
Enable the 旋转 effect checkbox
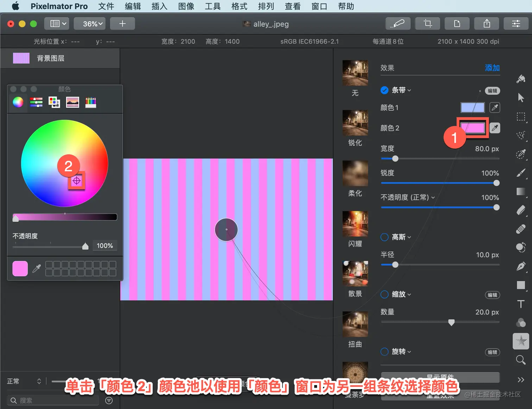[x=385, y=352]
